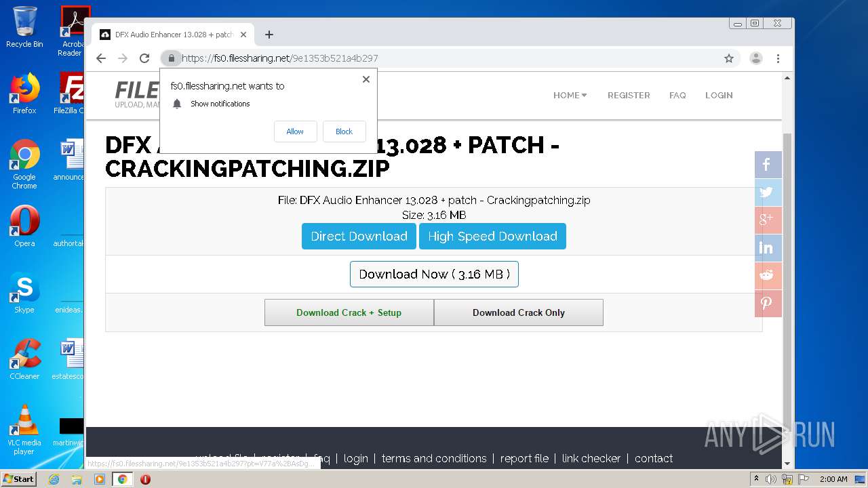The width and height of the screenshot is (868, 488).
Task: Click Download Now ( 3.16 MB )
Action: click(434, 274)
